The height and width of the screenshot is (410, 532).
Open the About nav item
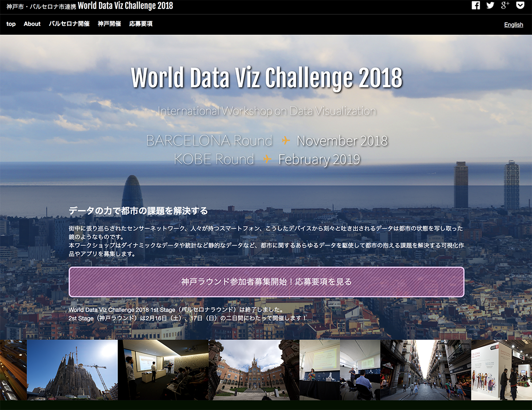[x=32, y=24]
